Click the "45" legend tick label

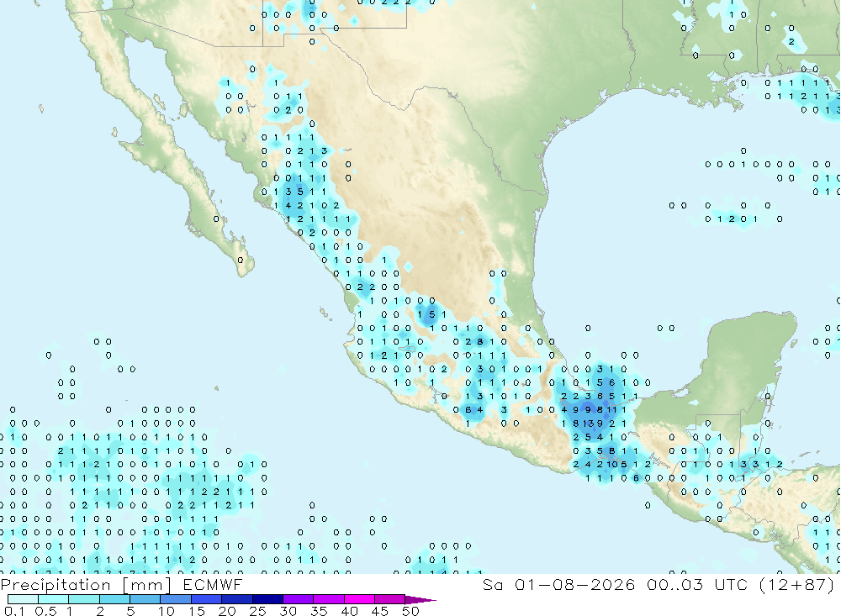(380, 611)
